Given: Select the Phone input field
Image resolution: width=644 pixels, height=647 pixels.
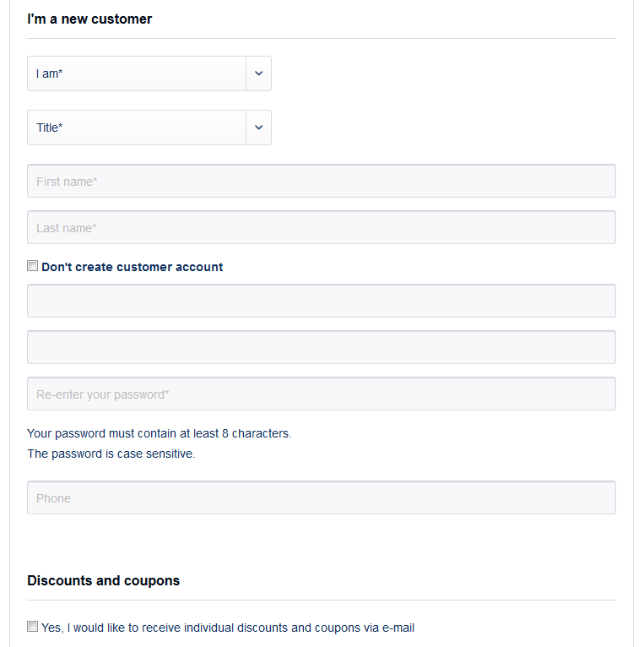Looking at the screenshot, I should [x=322, y=497].
